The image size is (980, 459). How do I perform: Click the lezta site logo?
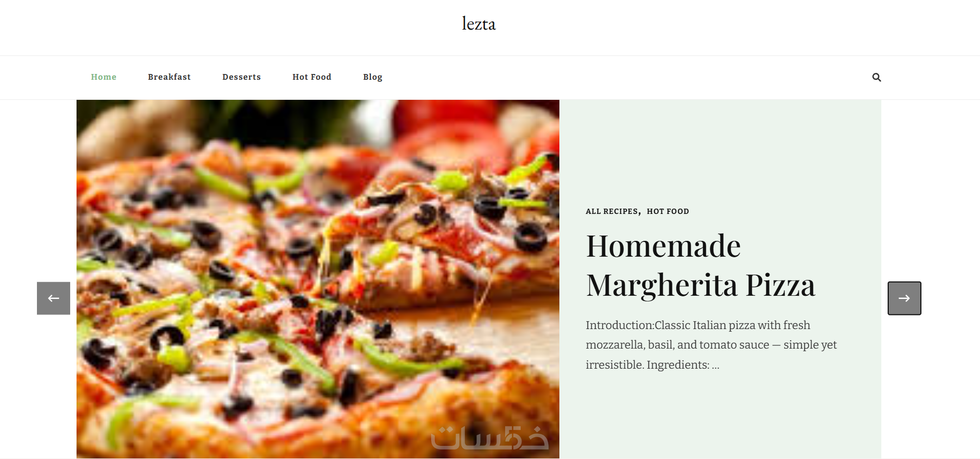pyautogui.click(x=479, y=24)
